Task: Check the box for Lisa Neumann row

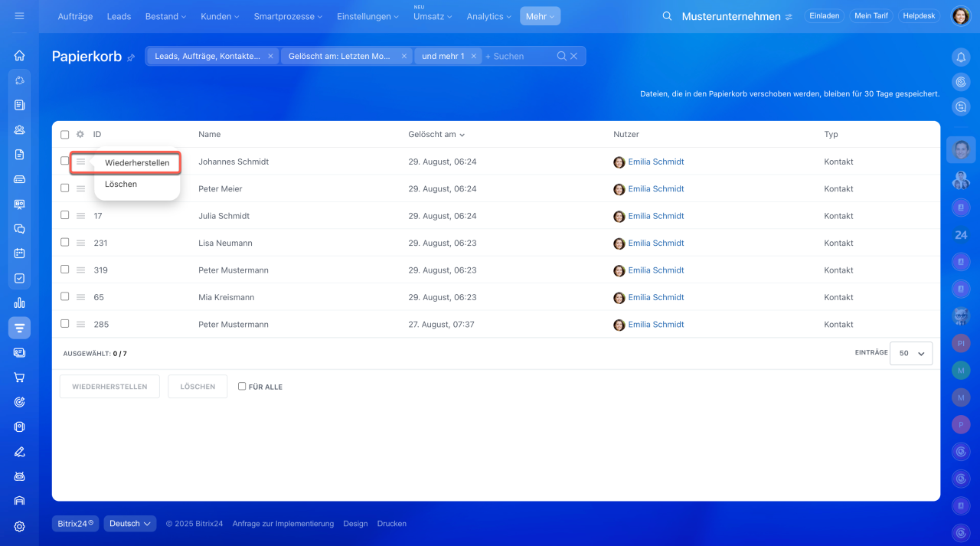Action: [65, 243]
